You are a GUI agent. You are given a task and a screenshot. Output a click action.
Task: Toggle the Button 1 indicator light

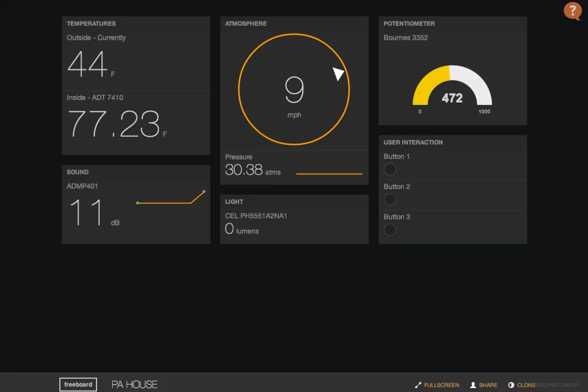tap(390, 170)
